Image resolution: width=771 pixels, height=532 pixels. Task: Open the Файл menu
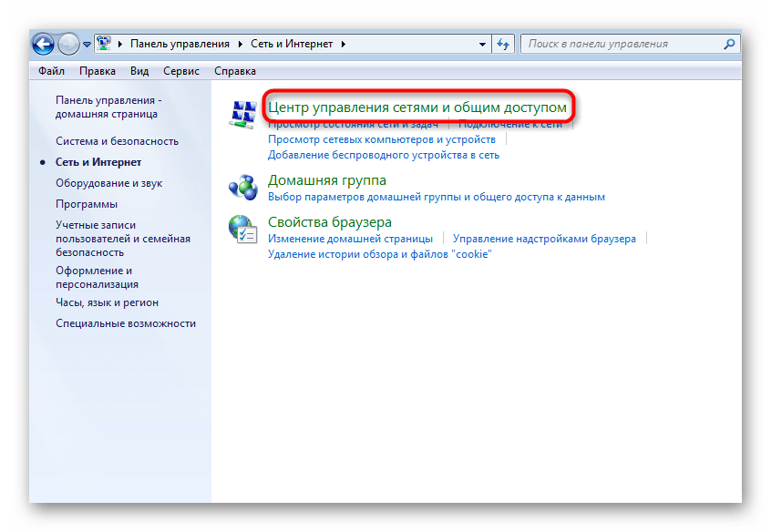51,70
